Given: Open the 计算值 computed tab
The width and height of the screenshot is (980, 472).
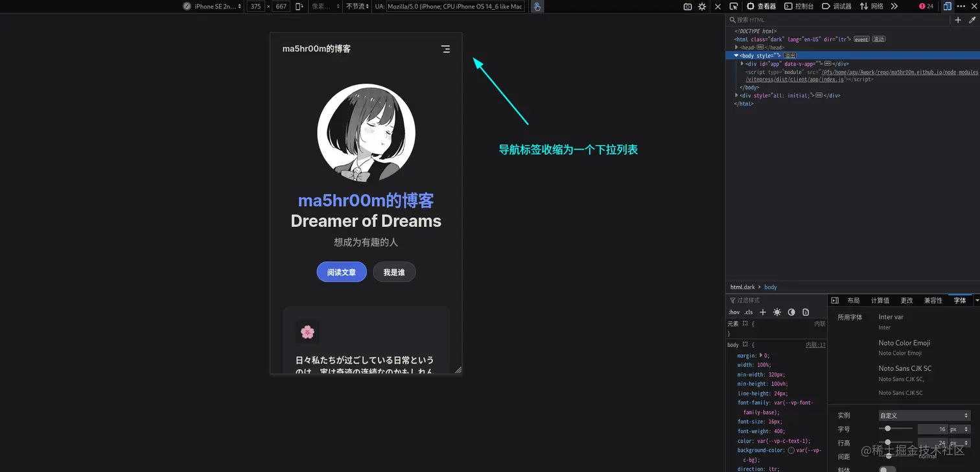Looking at the screenshot, I should click(x=880, y=300).
